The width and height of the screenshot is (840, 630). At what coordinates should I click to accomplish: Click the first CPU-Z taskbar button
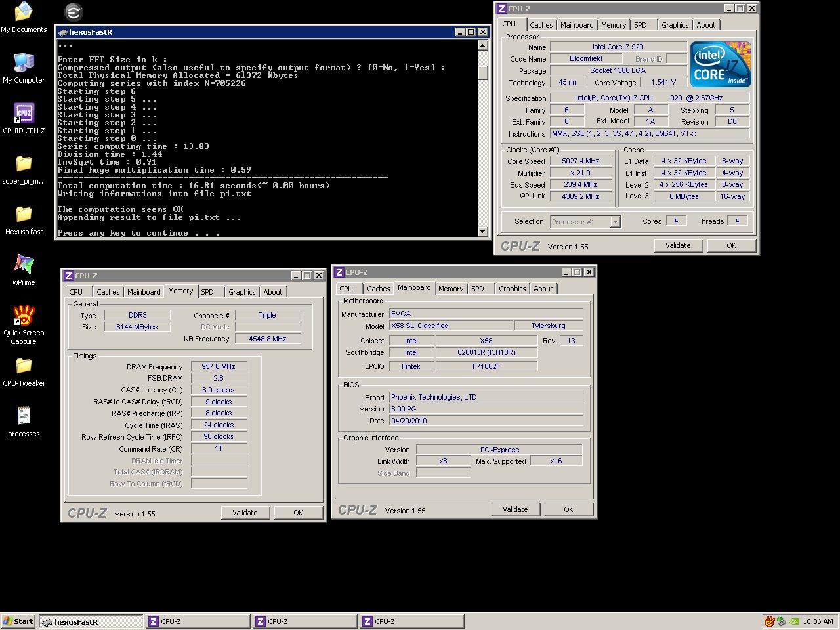pos(198,621)
